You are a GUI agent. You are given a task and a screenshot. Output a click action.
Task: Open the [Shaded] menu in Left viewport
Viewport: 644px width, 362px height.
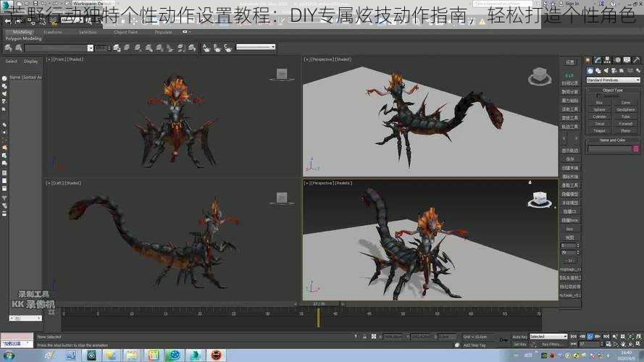coord(73,183)
